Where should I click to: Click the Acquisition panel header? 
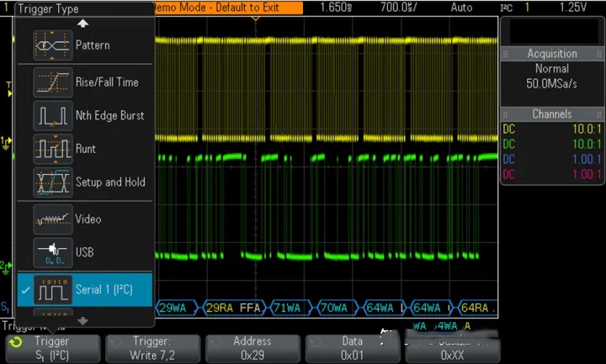(551, 53)
